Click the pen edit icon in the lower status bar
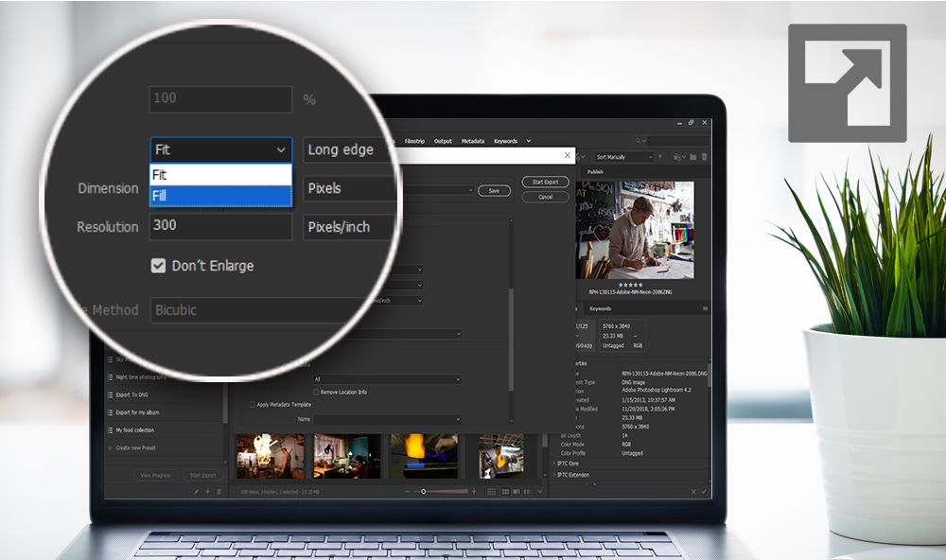 click(196, 491)
